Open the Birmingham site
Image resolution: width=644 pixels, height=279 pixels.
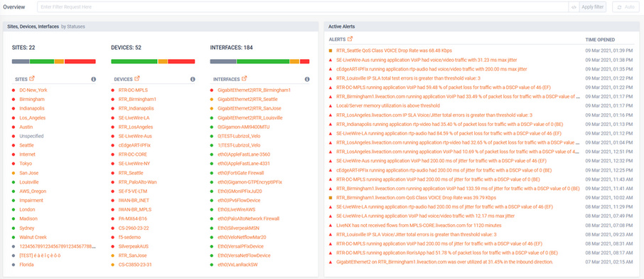tap(32, 99)
